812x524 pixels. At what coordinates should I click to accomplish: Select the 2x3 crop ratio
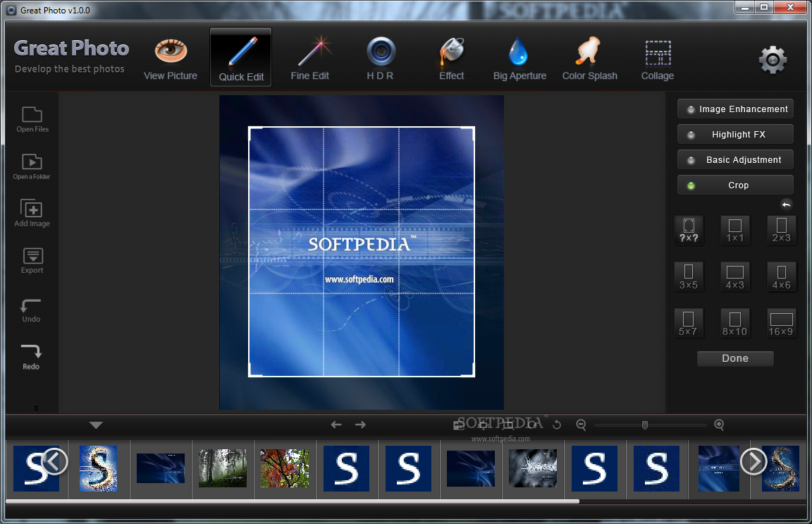782,231
